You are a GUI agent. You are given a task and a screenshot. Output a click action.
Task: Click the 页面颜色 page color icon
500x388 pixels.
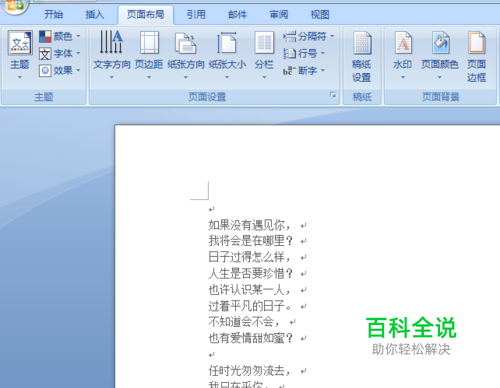click(x=441, y=42)
